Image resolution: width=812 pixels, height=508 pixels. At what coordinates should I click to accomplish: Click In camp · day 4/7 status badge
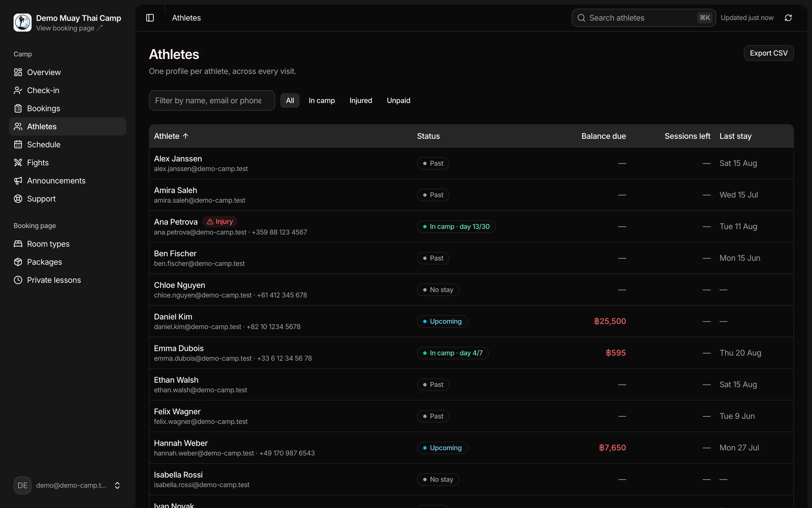click(453, 353)
